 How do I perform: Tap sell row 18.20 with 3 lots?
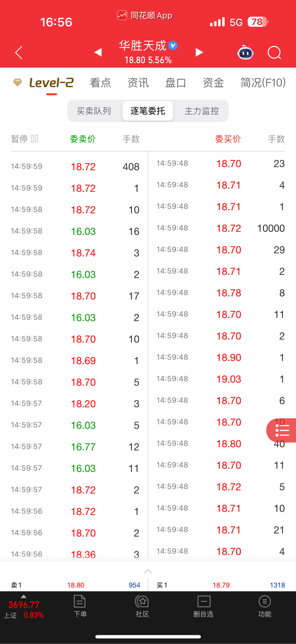(x=75, y=404)
